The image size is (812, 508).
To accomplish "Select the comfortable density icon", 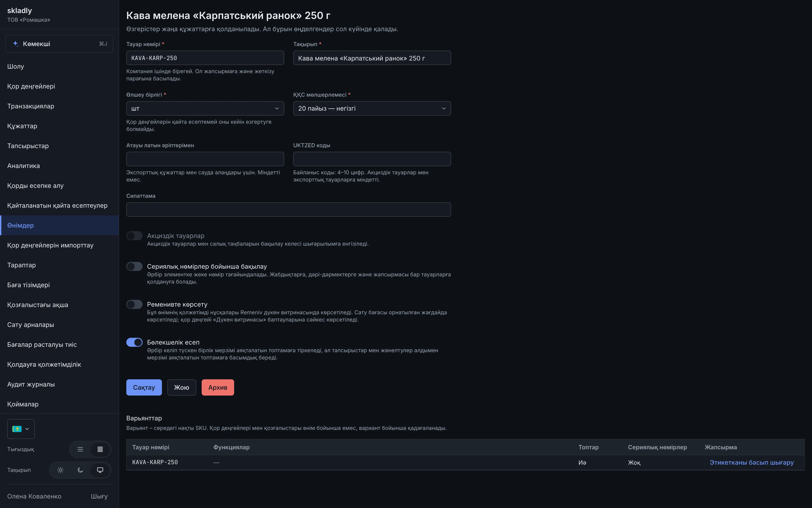I will click(80, 449).
